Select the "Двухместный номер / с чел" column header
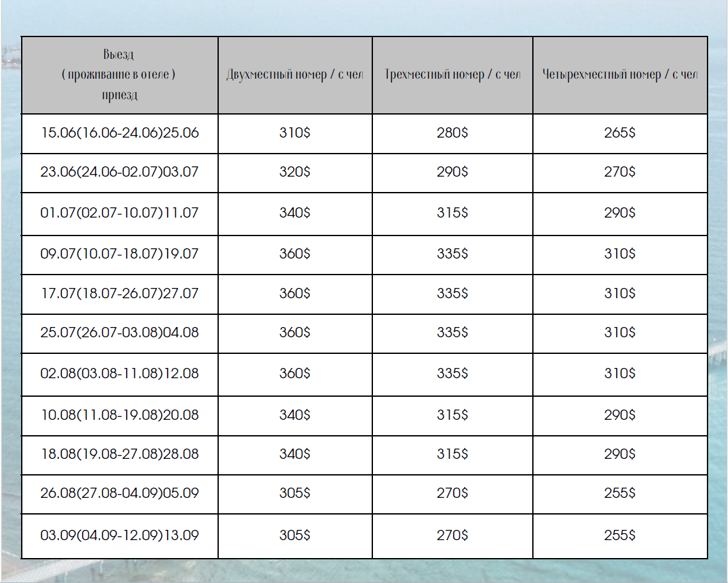Screen dimensions: 728x583 (x=294, y=75)
